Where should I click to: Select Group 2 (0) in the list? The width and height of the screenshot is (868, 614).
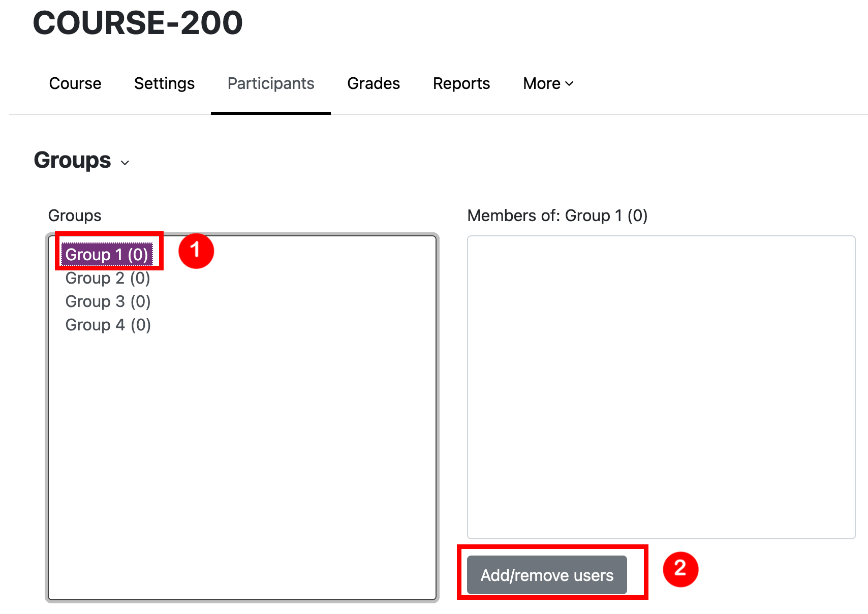108,278
